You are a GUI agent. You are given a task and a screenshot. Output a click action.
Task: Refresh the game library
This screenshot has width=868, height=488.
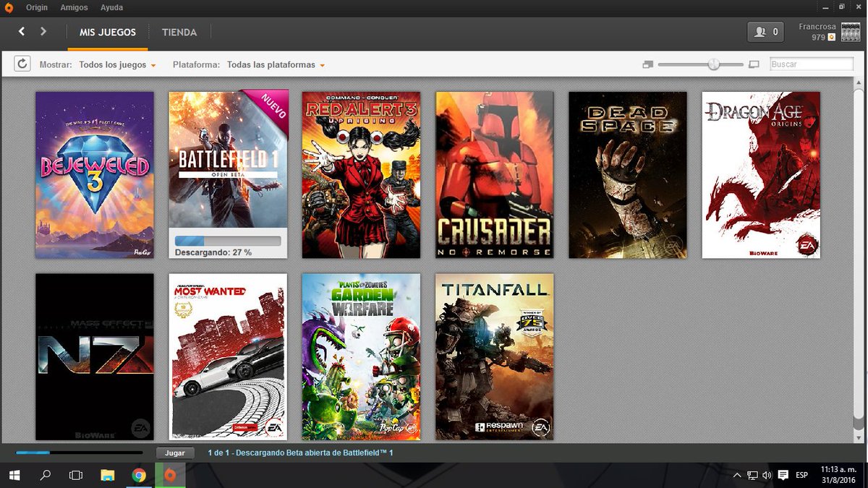22,64
